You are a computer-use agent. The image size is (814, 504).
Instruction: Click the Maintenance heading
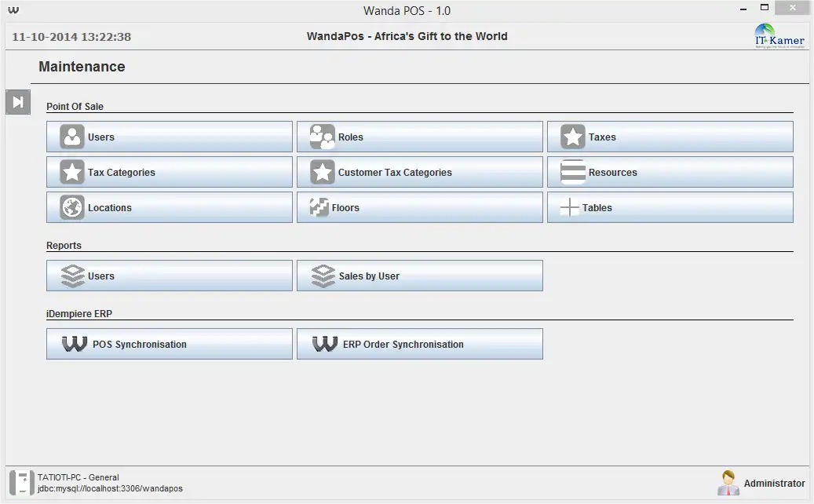coord(82,67)
